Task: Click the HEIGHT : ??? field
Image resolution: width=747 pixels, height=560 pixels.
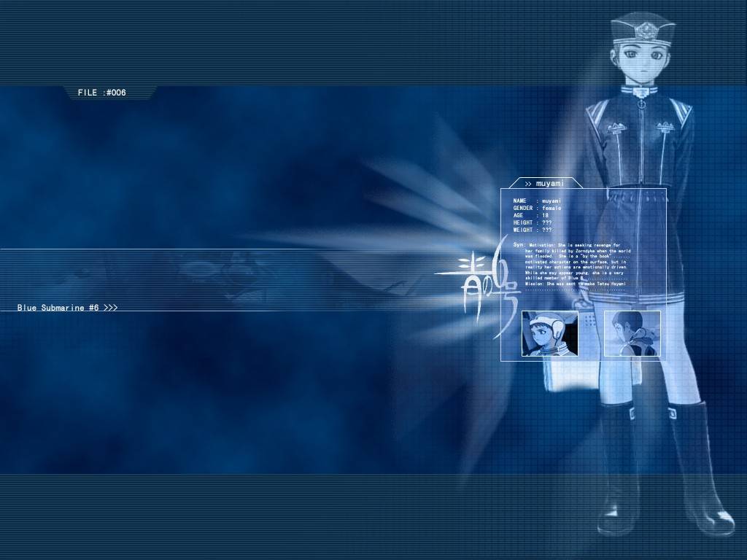Action: tap(532, 222)
